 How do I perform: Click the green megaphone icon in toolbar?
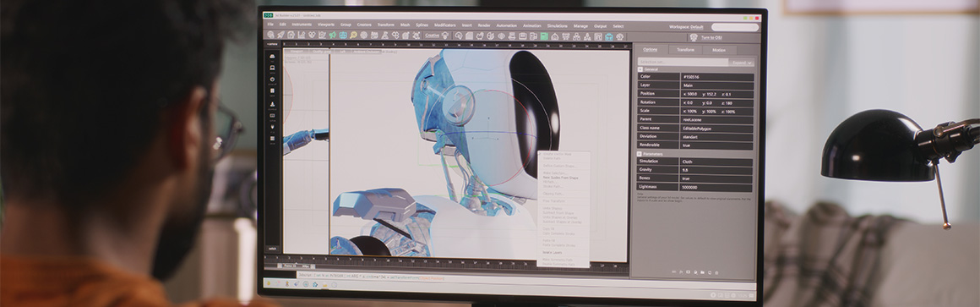(332, 36)
